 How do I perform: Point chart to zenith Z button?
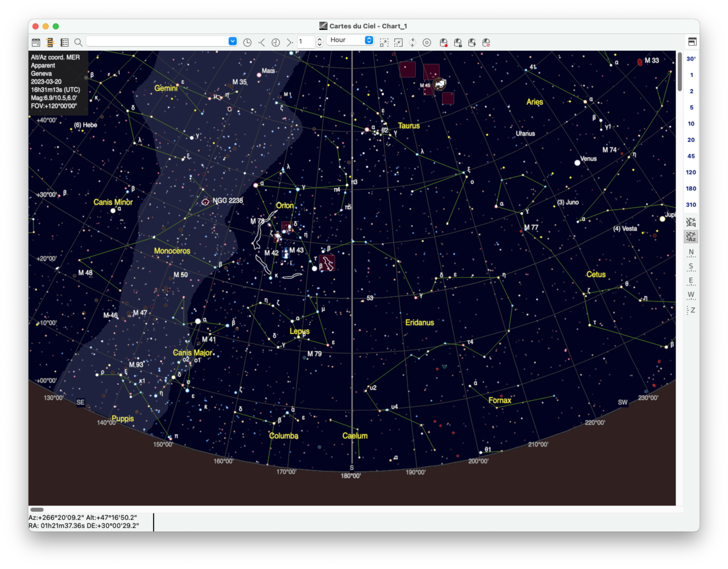click(x=691, y=310)
